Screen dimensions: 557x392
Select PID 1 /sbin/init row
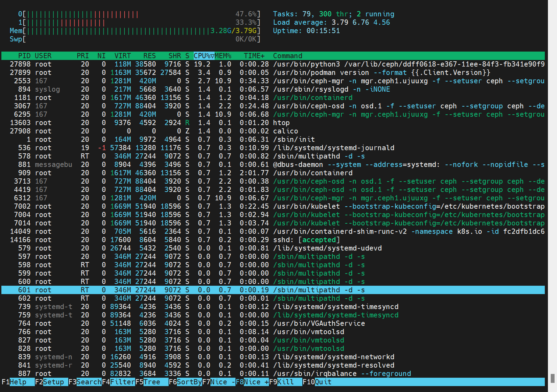[273, 139]
